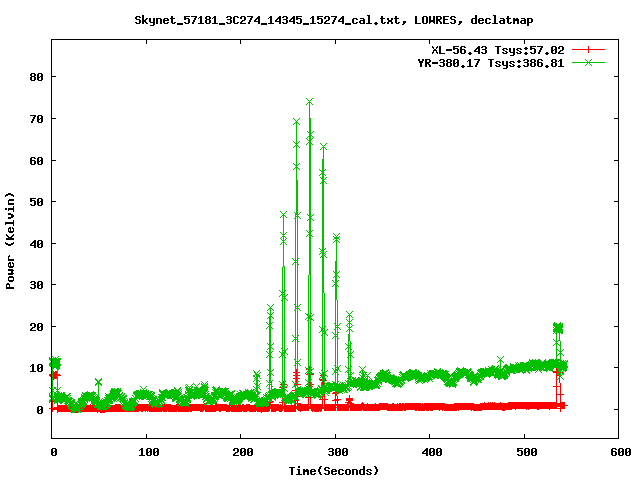
Task: Click the x-axis tick label 400
Action: pos(432,452)
